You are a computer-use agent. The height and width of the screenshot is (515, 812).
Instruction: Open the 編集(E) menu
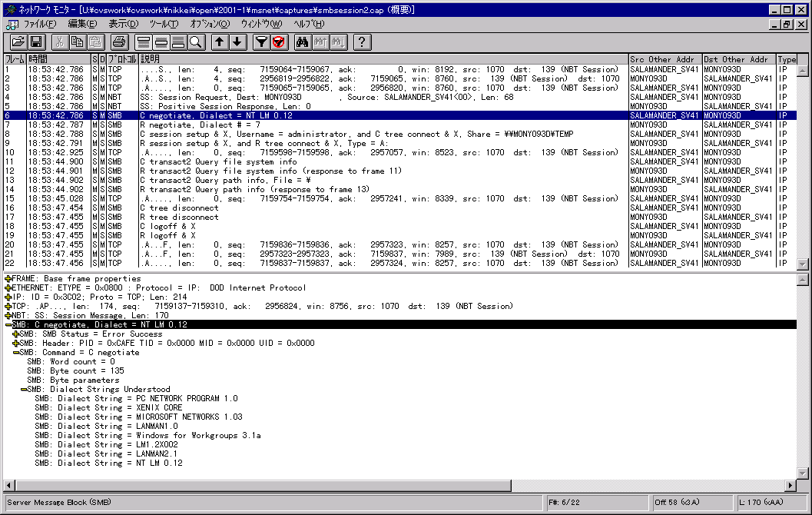pyautogui.click(x=82, y=24)
